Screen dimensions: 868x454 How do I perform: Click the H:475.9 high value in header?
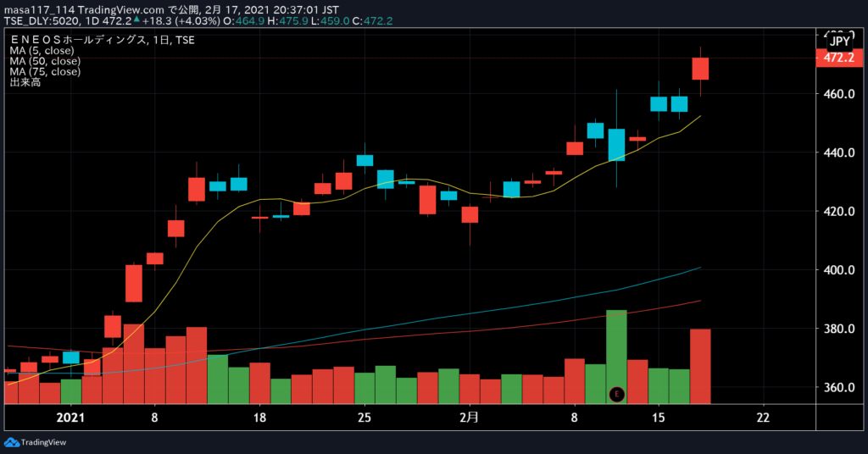[287, 21]
